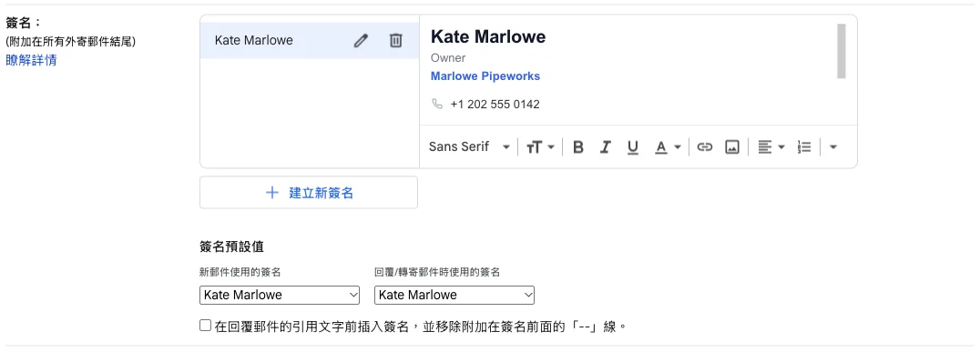Apply numbered list formatting
Screen dimensions: 980x352
click(804, 147)
